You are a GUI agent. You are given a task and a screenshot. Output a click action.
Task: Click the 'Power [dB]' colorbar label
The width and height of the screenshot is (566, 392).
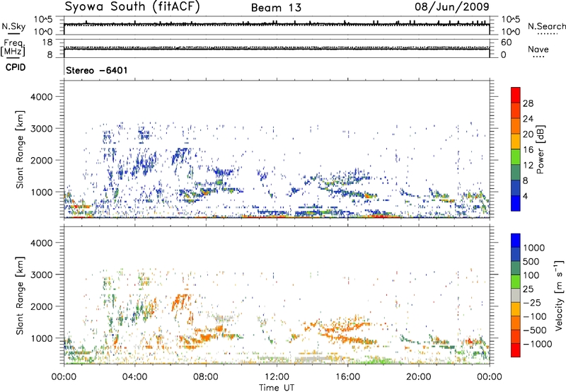point(540,149)
